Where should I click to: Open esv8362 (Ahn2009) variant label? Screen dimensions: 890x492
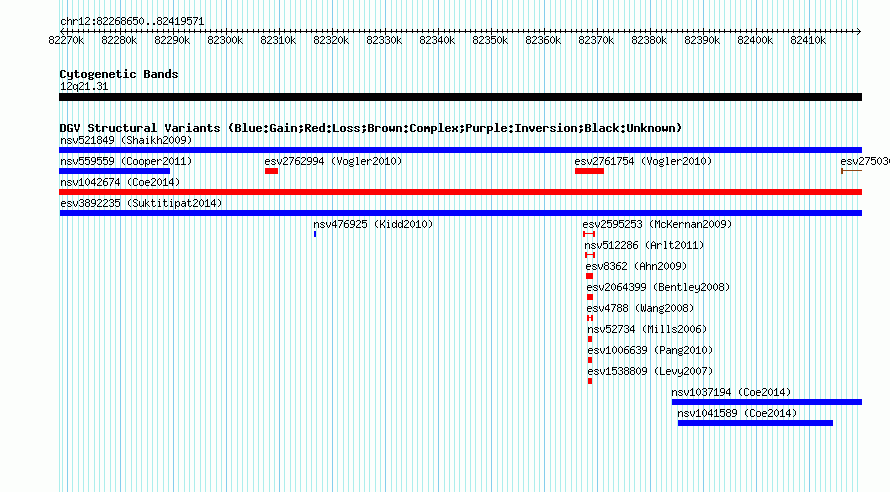(x=636, y=266)
